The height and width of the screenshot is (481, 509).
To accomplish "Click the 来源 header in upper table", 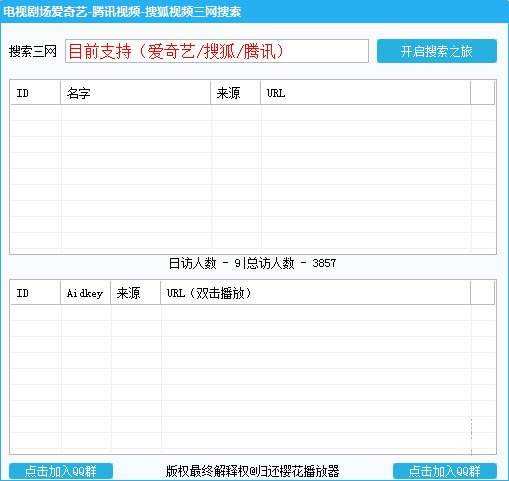I will click(x=236, y=93).
